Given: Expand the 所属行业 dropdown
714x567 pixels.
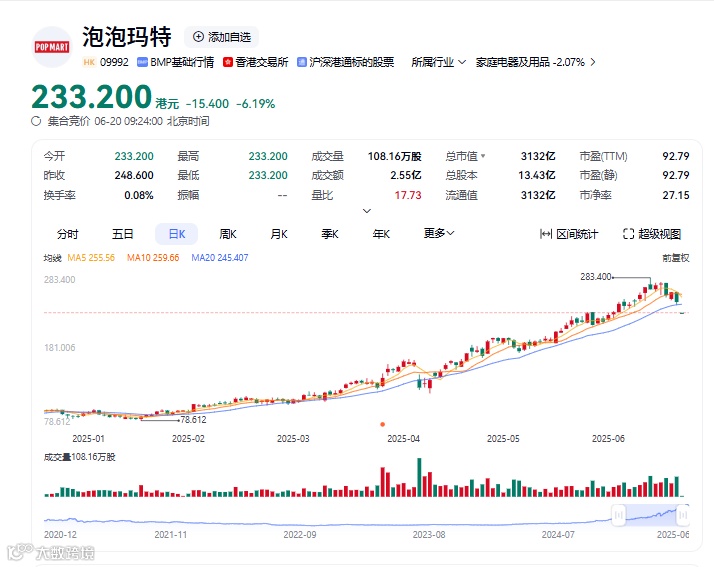Looking at the screenshot, I should [x=439, y=62].
